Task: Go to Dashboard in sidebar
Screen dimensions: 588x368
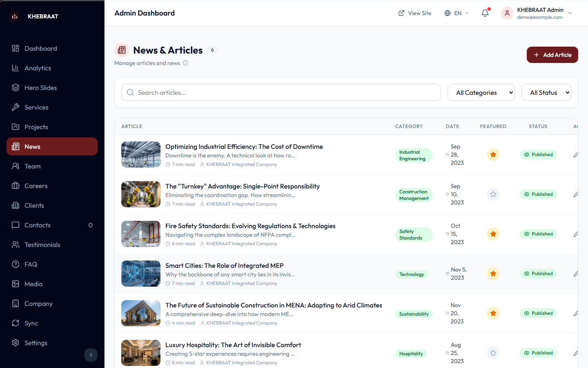Action: coord(52,48)
